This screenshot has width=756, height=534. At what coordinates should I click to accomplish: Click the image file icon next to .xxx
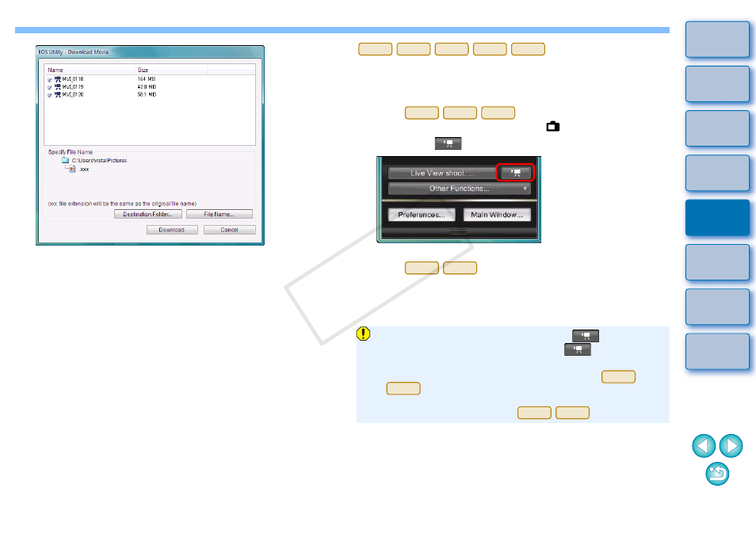(x=72, y=170)
